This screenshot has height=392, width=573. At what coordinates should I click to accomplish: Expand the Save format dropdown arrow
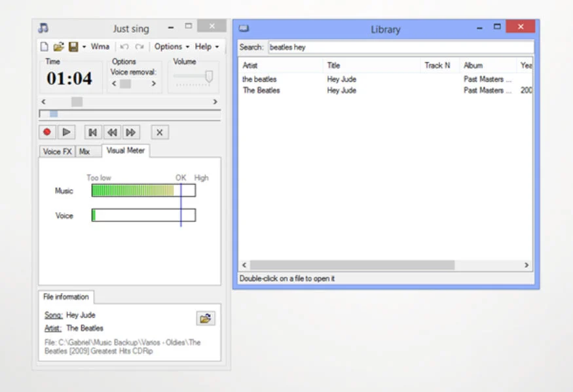84,47
